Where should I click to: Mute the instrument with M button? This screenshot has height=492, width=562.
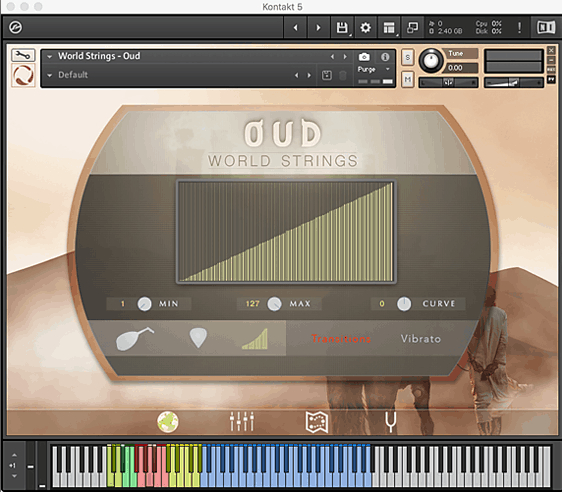pyautogui.click(x=408, y=79)
